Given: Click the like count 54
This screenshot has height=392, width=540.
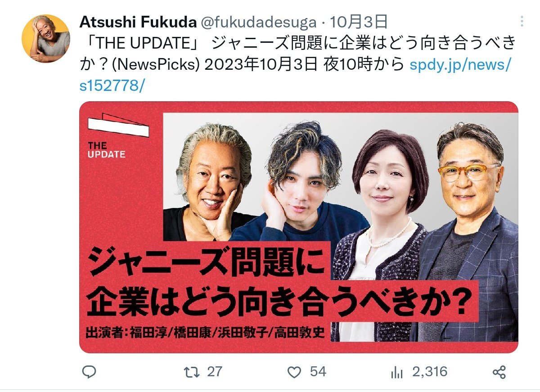Looking at the screenshot, I should [x=318, y=372].
